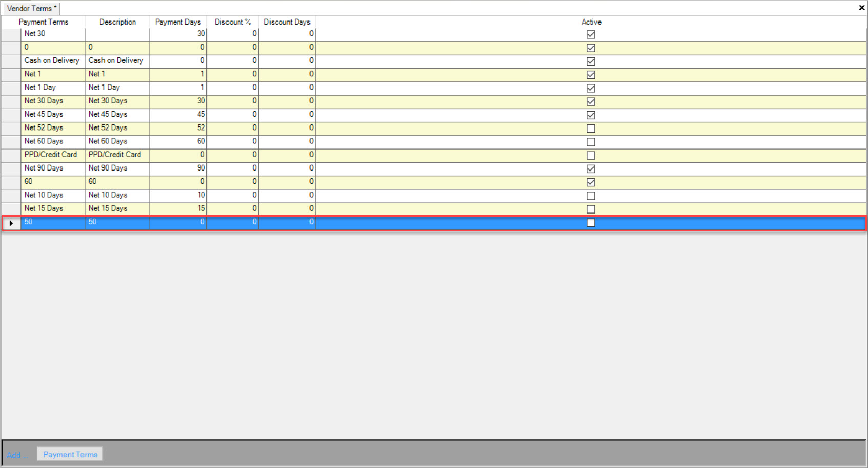
Task: Click the Active column header
Action: [591, 22]
